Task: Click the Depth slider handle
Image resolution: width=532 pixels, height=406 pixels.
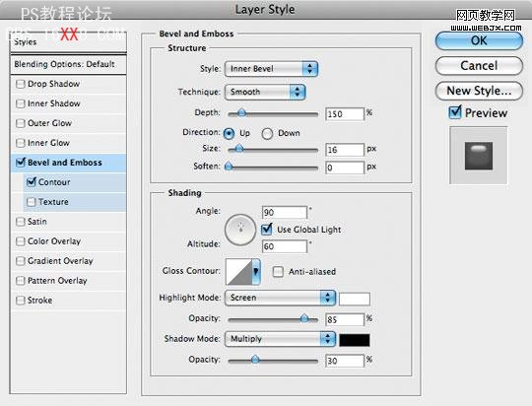Action: [x=241, y=113]
